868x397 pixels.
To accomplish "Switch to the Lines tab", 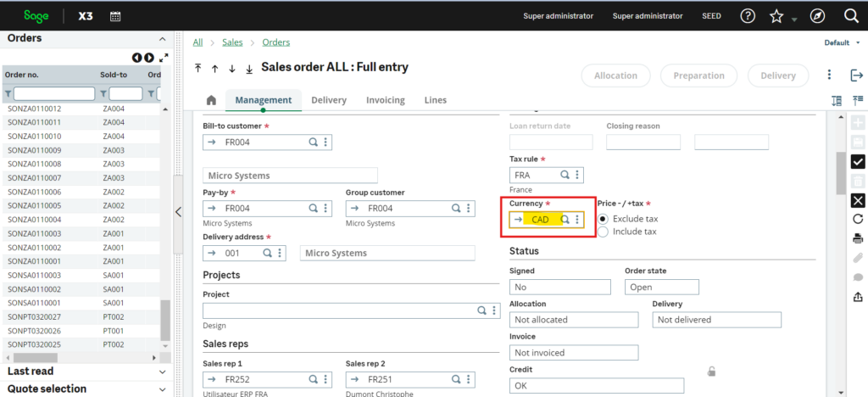I will coord(436,100).
